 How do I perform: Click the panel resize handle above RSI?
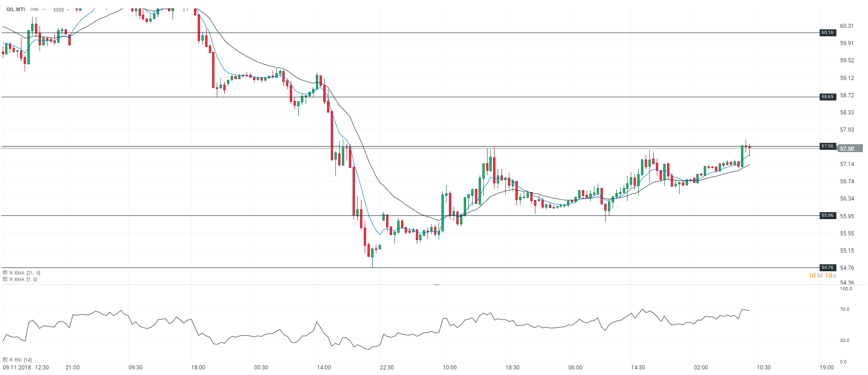(437, 284)
